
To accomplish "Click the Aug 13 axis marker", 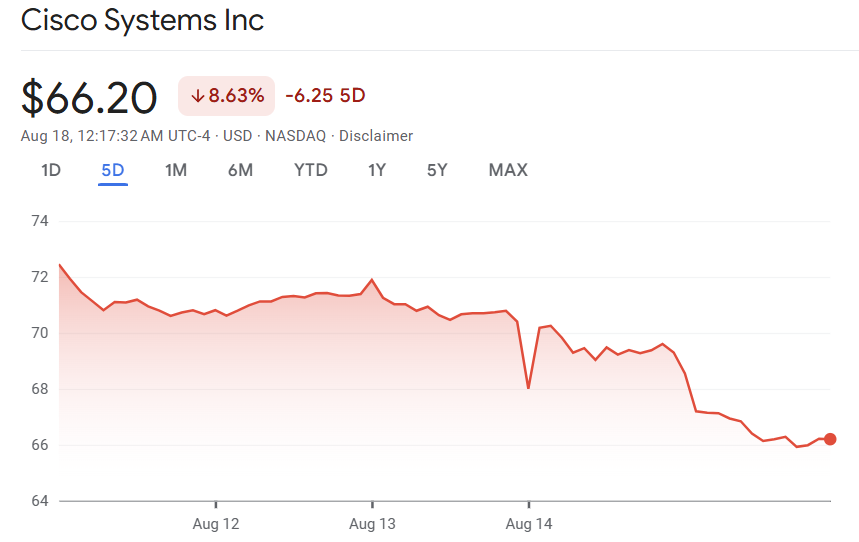I will (x=372, y=524).
